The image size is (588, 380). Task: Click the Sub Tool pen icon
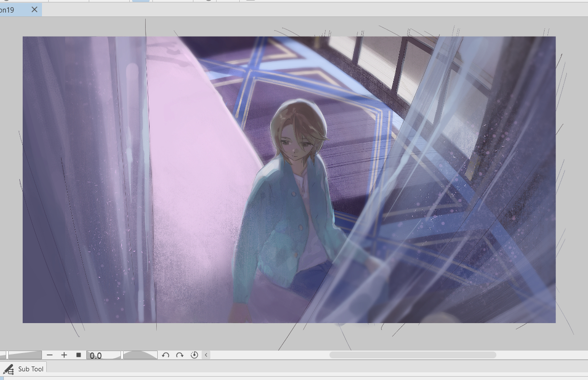[8, 369]
